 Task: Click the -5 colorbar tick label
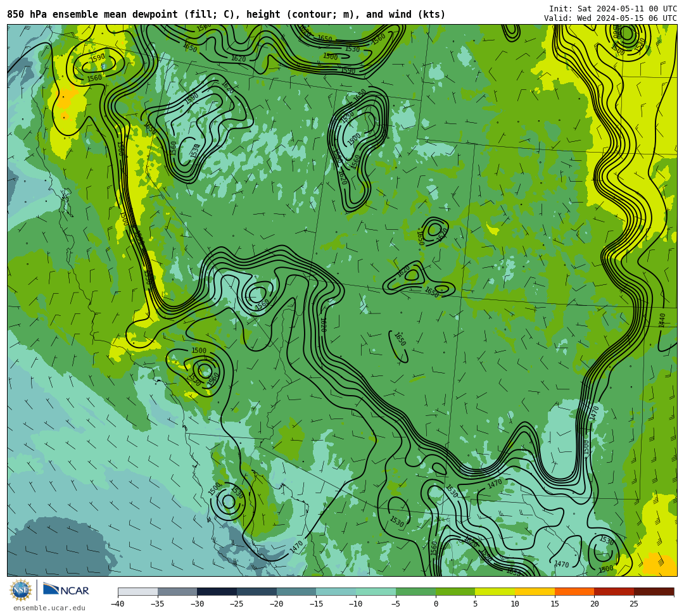(x=396, y=604)
